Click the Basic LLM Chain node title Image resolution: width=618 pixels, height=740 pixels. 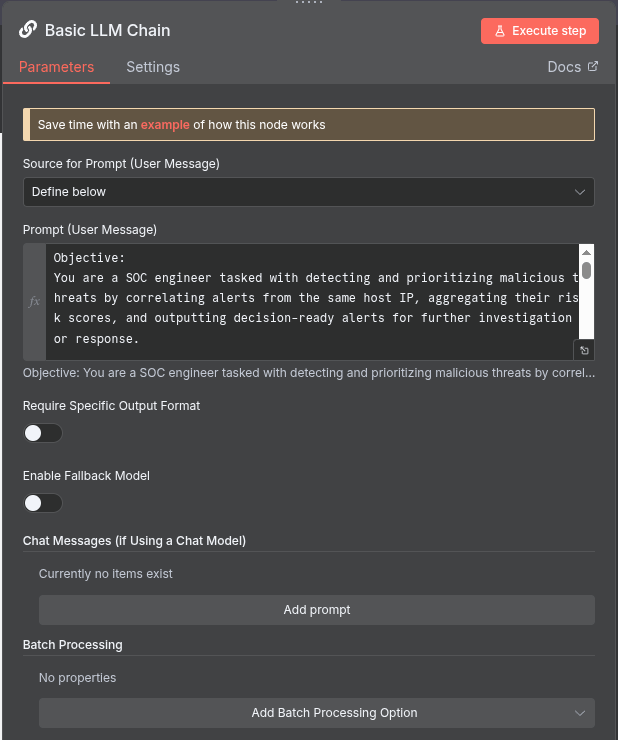[107, 30]
